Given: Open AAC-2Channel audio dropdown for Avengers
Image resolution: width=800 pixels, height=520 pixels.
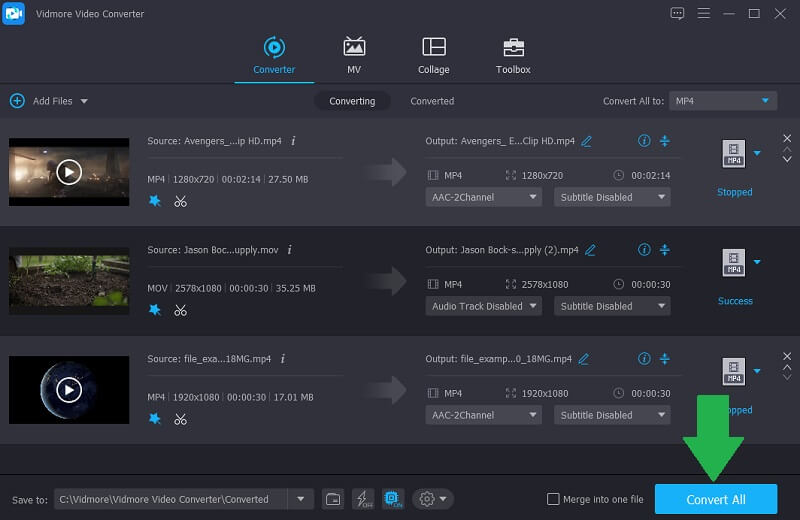Looking at the screenshot, I should tap(484, 197).
